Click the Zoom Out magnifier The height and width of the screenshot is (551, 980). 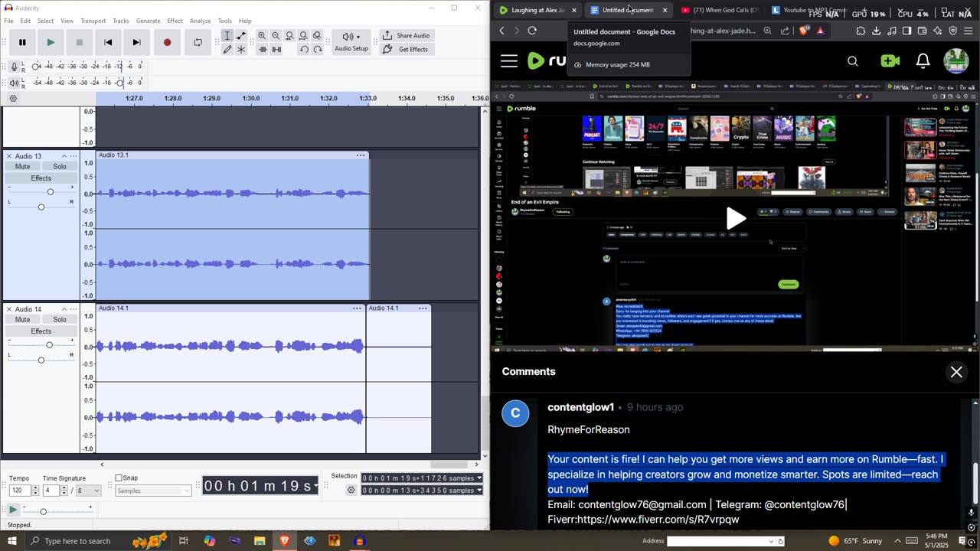pos(276,36)
